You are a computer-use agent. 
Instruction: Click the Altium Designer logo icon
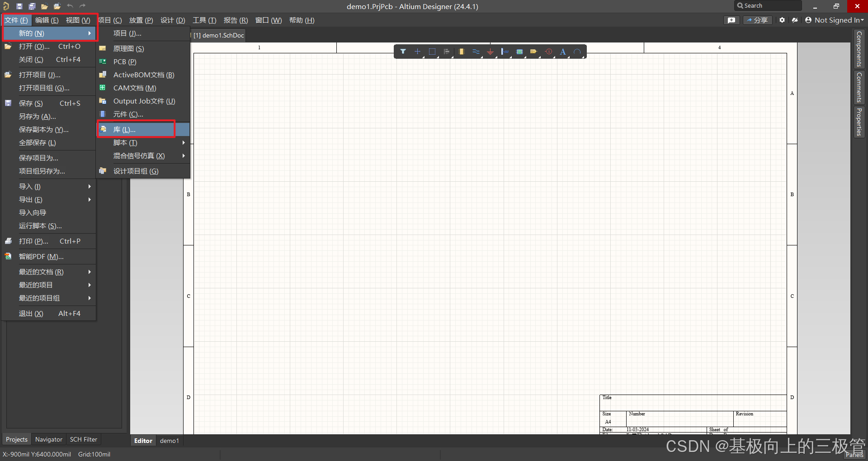tap(6, 6)
